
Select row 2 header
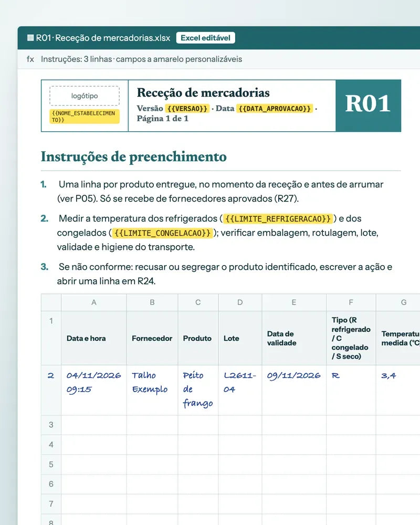(51, 390)
